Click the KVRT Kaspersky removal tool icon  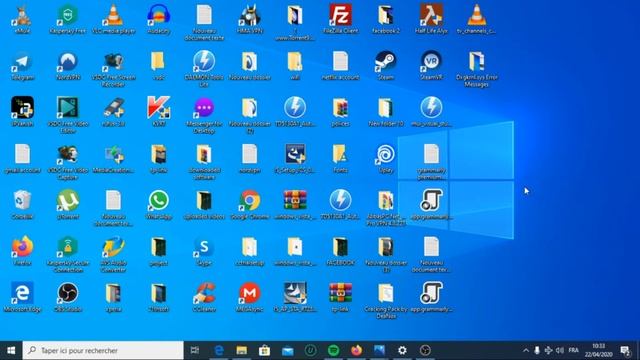(159, 112)
